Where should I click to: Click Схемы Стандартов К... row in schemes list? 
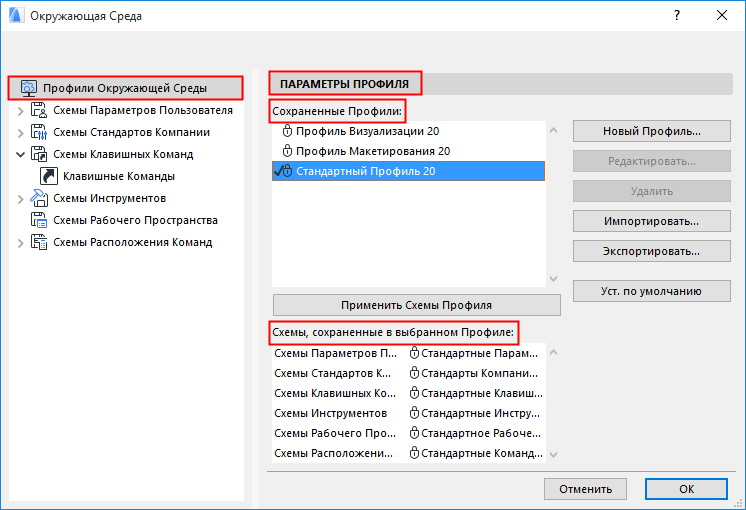pyautogui.click(x=409, y=373)
